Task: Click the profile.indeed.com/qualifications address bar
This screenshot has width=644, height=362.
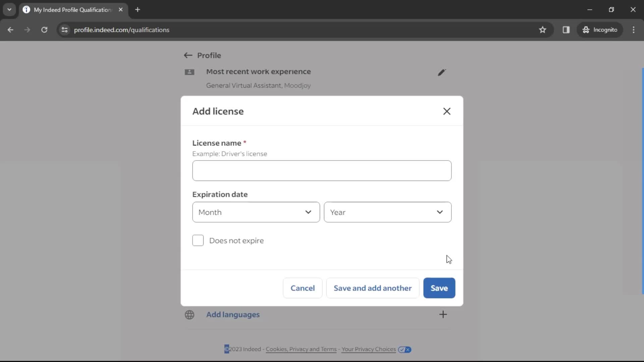Action: coord(122,29)
